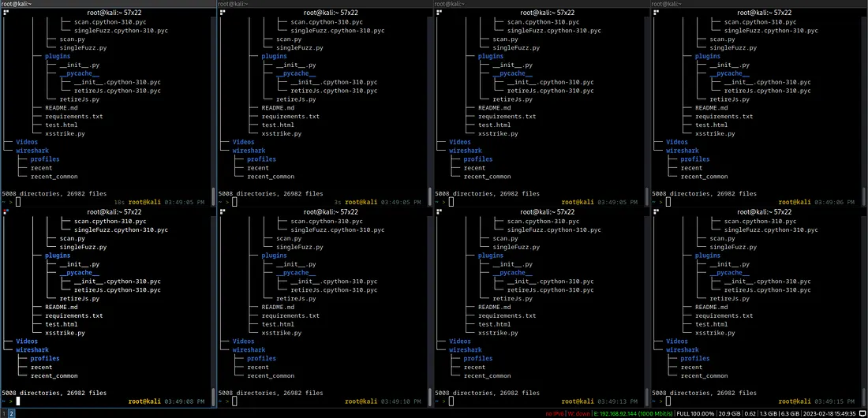
Task: Click the scrollbar handle in the 03:49:10 pane
Action: [x=430, y=394]
